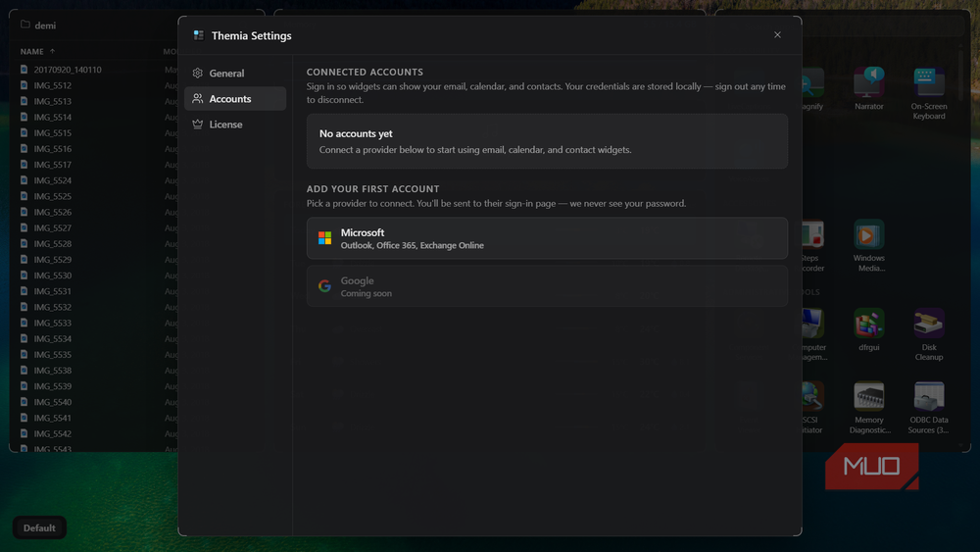Select file IMG_5534 in demi list
This screenshot has height=552, width=980.
coord(53,339)
